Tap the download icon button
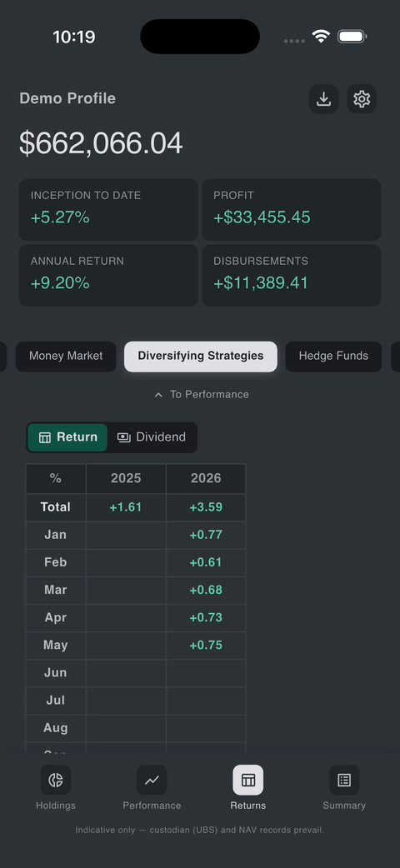The height and width of the screenshot is (868, 400). click(x=323, y=99)
